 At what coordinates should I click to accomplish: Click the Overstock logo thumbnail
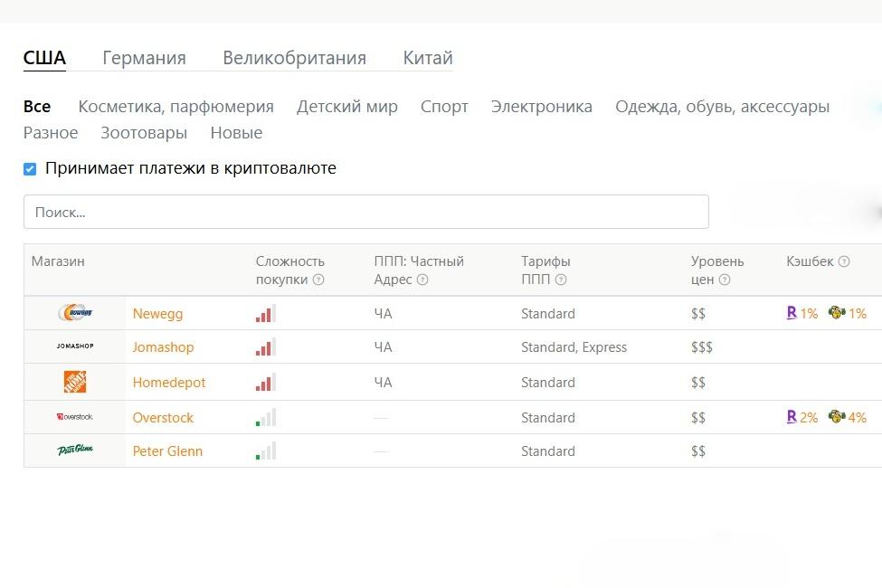(75, 417)
